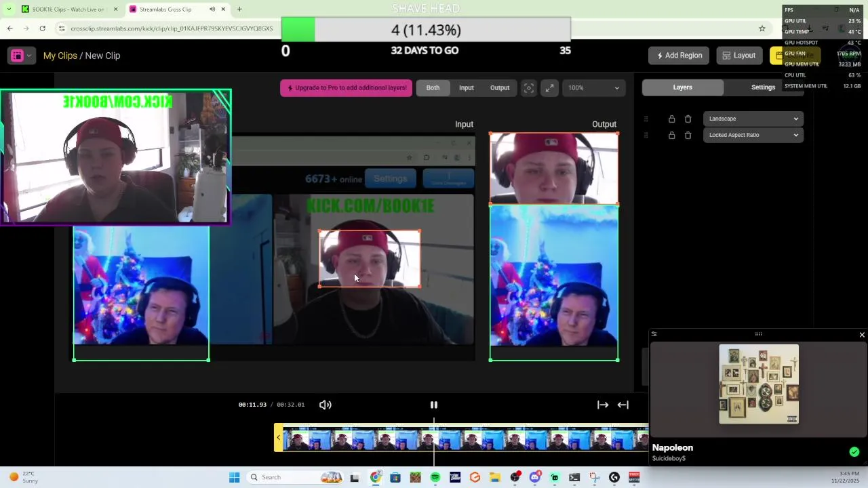Switch to Input only view
The height and width of the screenshot is (488, 868).
tap(466, 87)
